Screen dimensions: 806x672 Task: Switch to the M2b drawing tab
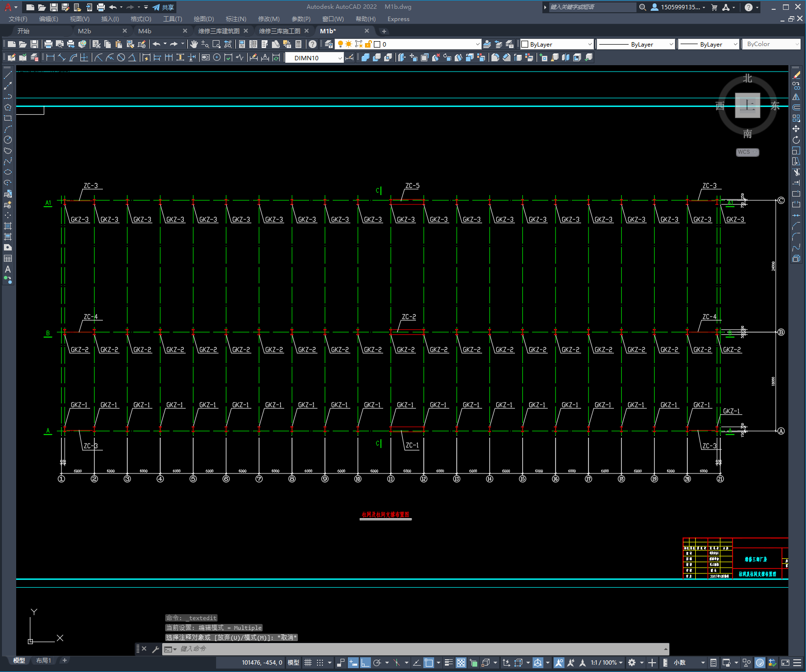(x=84, y=31)
